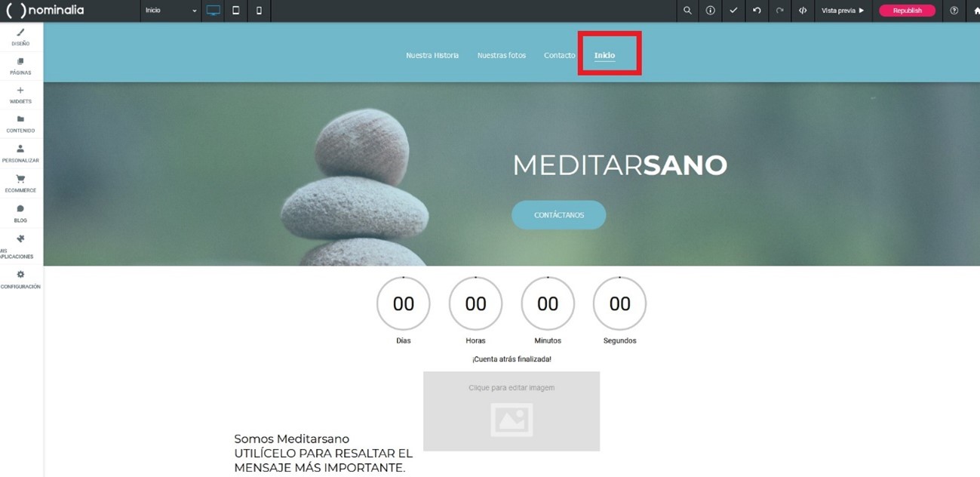
Task: Expand the Inicio page selector dropdown
Action: 171,11
